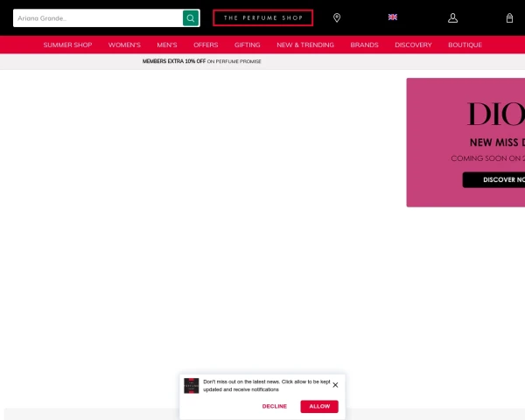
Task: Click Members Extra 10% Off promo link
Action: (202, 61)
